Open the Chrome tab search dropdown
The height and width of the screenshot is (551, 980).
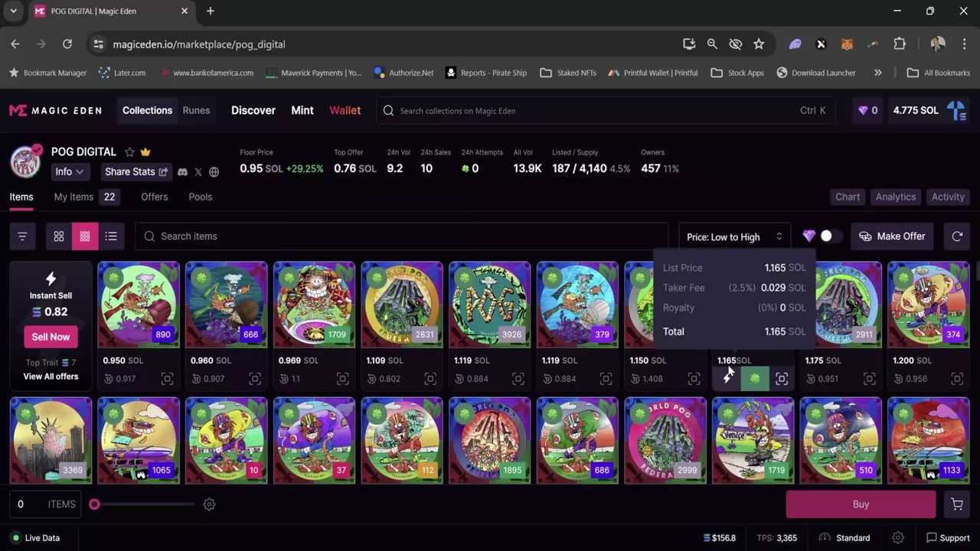(13, 11)
